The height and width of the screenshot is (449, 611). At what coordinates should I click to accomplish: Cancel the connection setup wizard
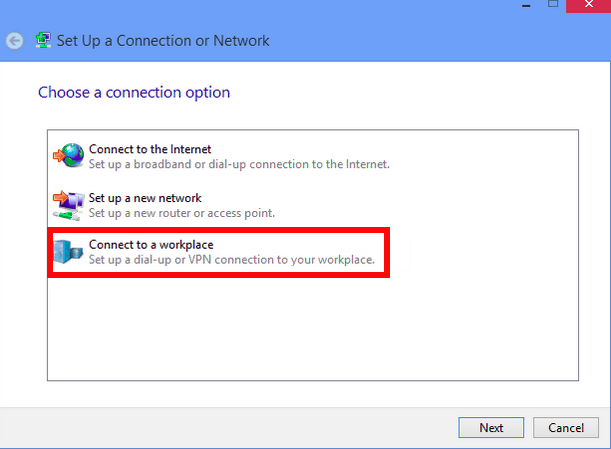click(x=566, y=428)
